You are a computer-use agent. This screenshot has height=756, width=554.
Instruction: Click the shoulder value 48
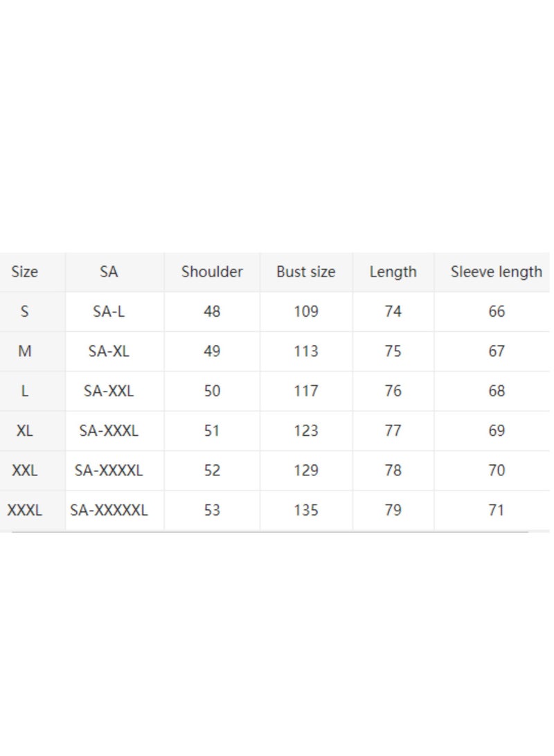point(212,311)
